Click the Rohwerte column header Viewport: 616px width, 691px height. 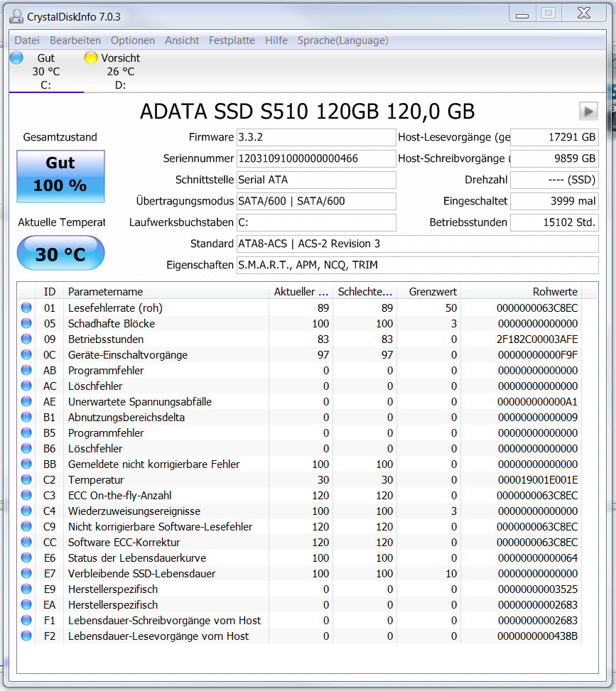coord(522,292)
